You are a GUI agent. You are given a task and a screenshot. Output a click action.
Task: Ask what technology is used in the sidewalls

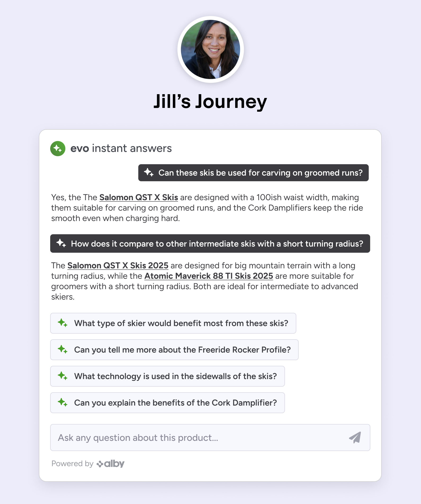click(167, 376)
